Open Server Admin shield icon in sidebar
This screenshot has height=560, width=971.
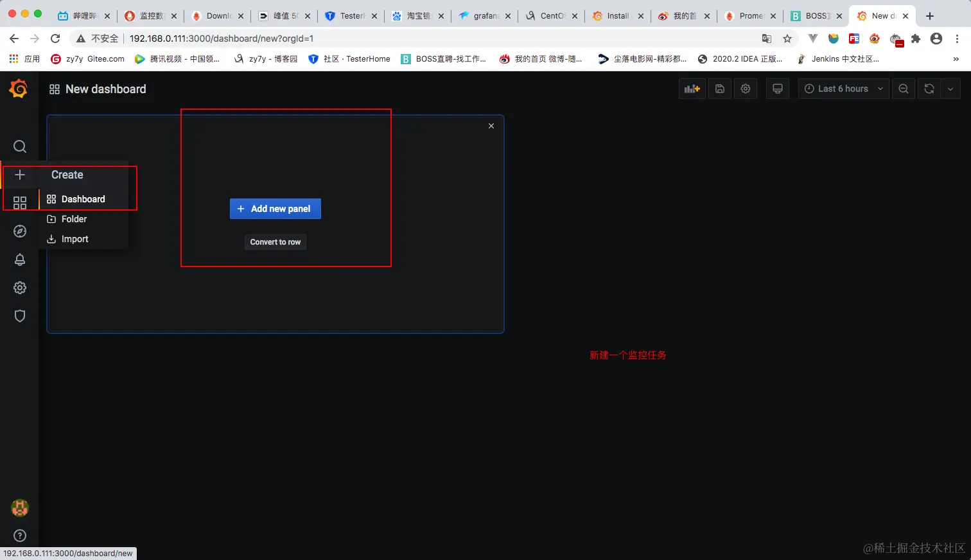(x=19, y=316)
